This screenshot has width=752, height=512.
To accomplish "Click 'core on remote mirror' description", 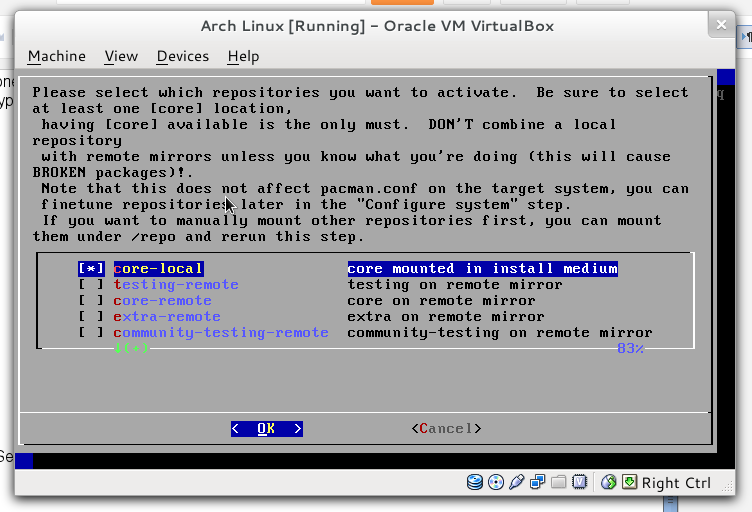I will tap(441, 301).
